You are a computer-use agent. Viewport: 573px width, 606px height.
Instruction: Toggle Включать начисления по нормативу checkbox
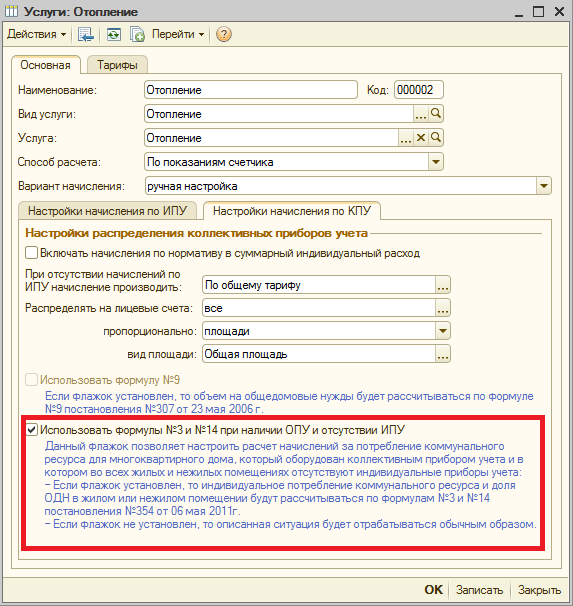pos(31,253)
